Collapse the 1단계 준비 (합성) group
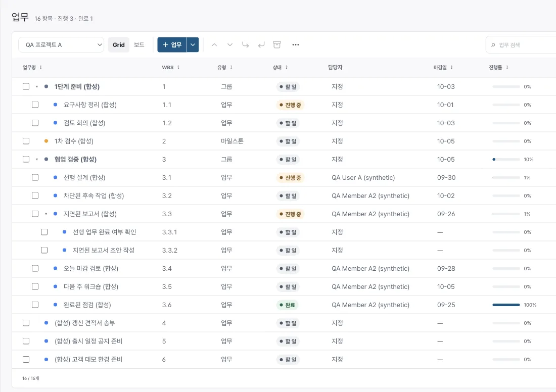Image resolution: width=556 pixels, height=392 pixels. 37,86
